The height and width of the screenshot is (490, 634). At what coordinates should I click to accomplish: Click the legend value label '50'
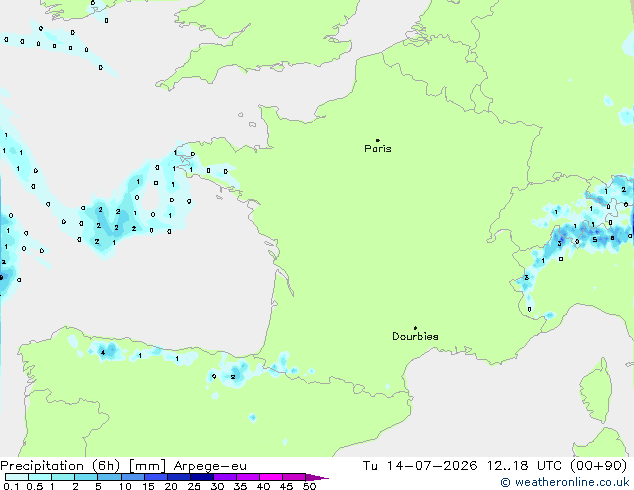pyautogui.click(x=309, y=486)
